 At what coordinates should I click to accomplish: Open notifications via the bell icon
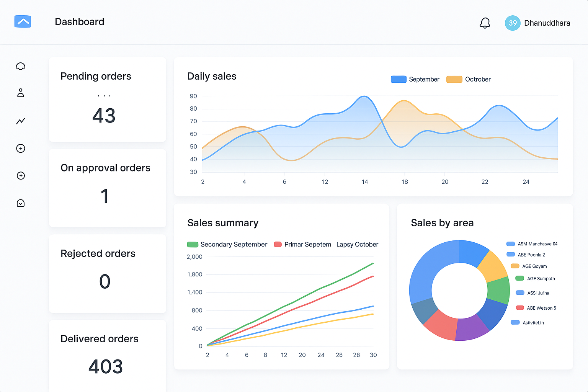(x=485, y=23)
